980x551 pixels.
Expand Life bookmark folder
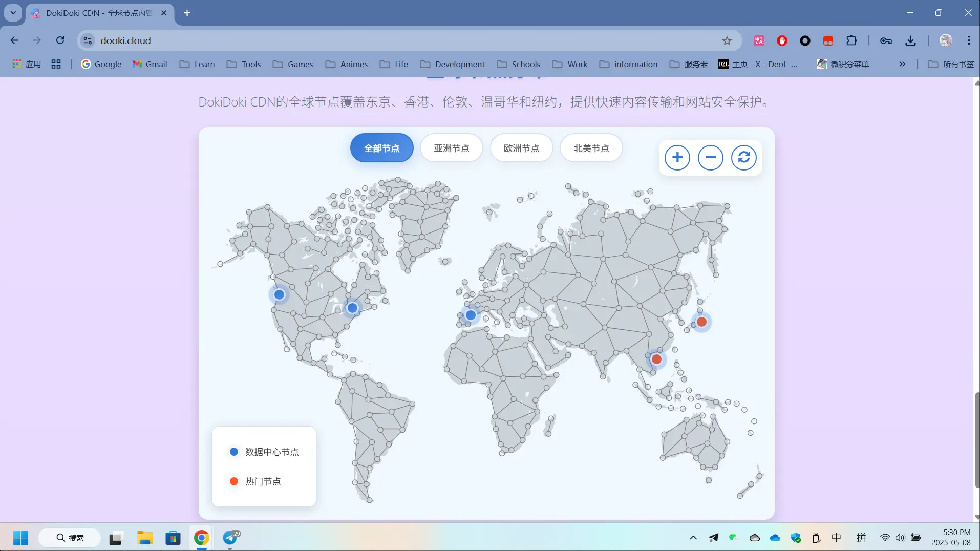click(394, 64)
